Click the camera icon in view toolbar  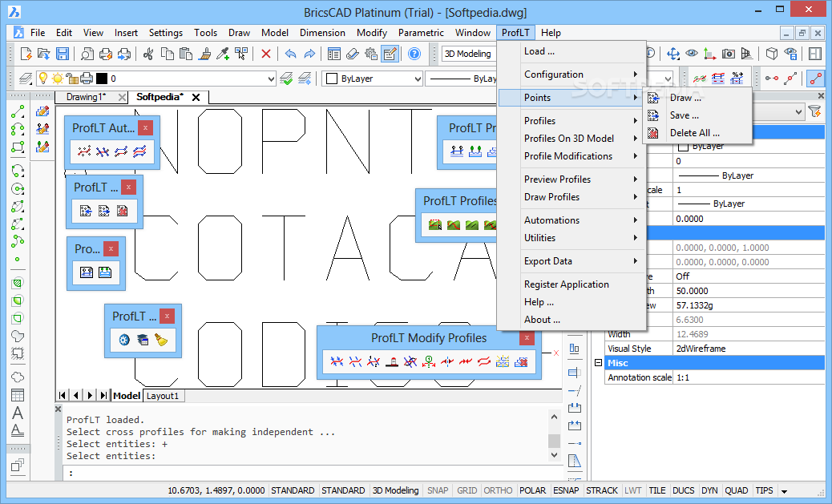pos(729,54)
